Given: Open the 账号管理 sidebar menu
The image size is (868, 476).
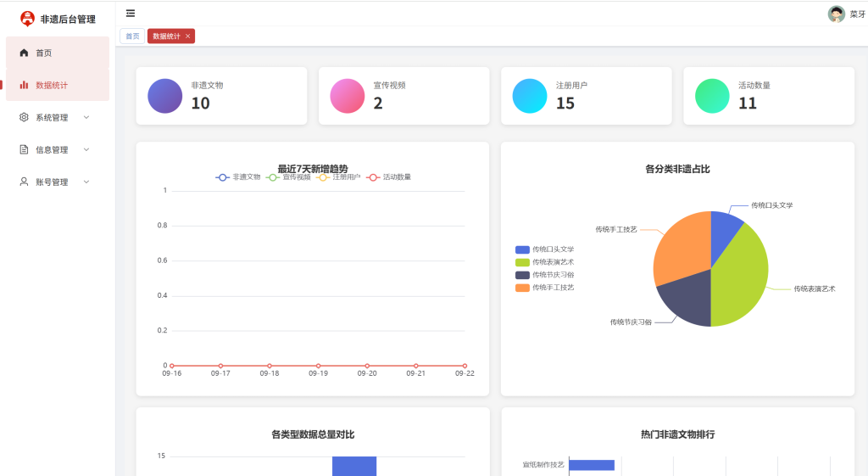Looking at the screenshot, I should (58, 182).
